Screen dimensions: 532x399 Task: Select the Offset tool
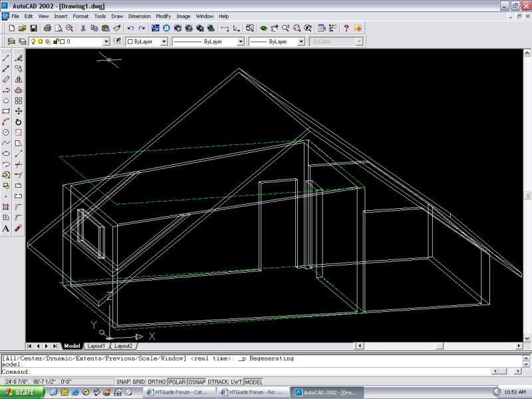[19, 90]
